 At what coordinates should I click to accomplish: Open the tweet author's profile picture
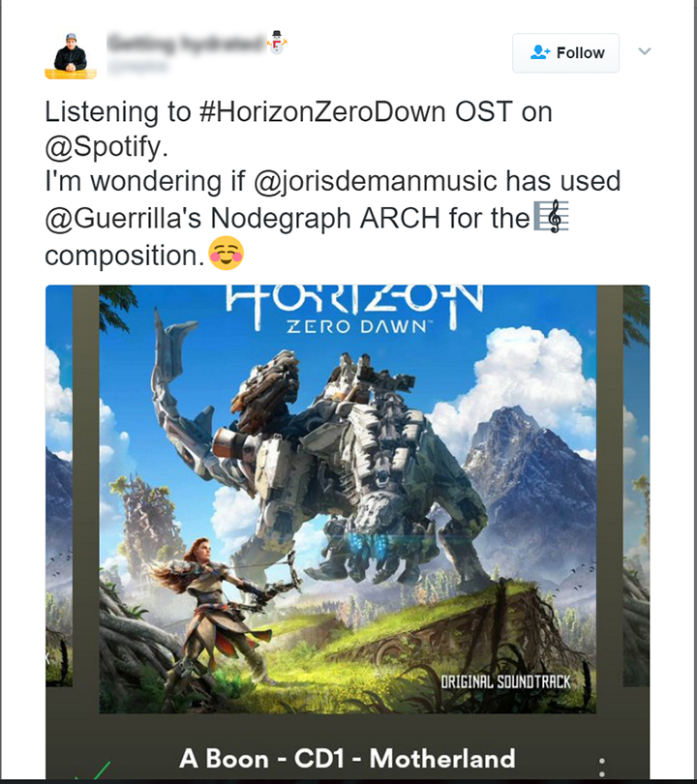coord(71,55)
